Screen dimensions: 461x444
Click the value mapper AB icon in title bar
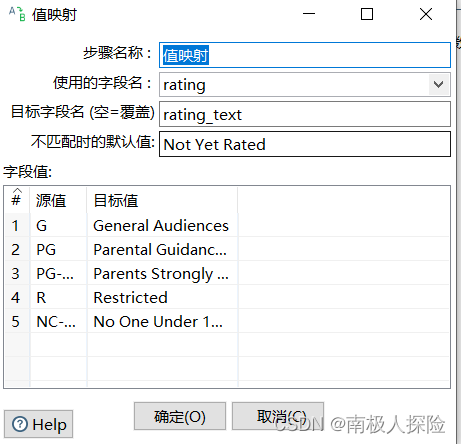[17, 14]
